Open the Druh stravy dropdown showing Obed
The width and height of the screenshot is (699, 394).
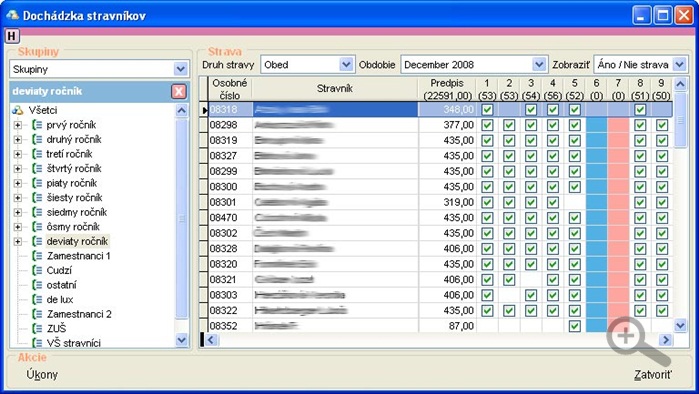346,65
